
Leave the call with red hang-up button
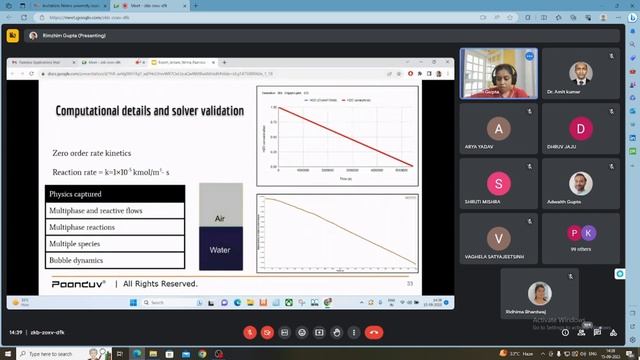pyautogui.click(x=374, y=333)
